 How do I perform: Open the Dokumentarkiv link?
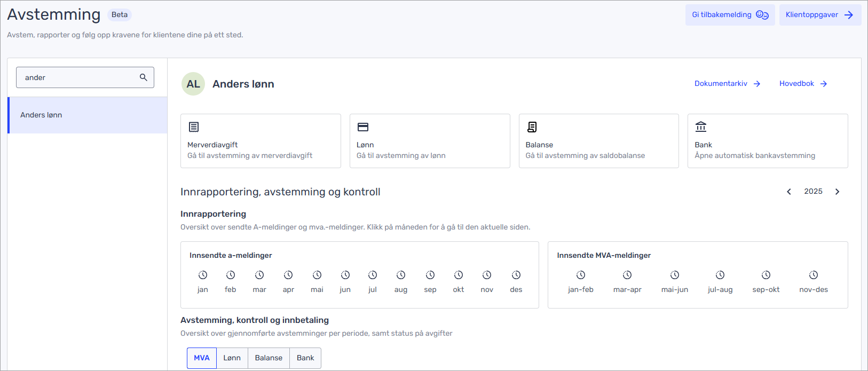(x=727, y=84)
